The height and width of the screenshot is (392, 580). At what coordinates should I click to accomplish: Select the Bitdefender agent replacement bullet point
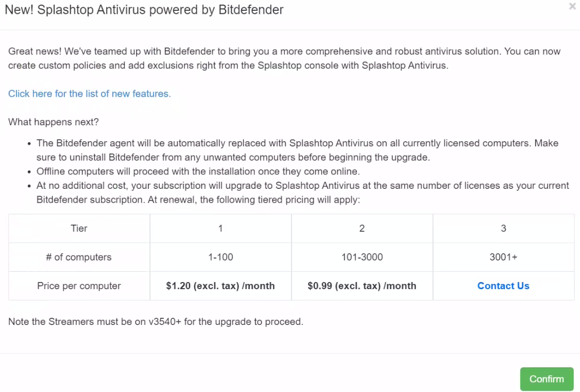(x=296, y=150)
